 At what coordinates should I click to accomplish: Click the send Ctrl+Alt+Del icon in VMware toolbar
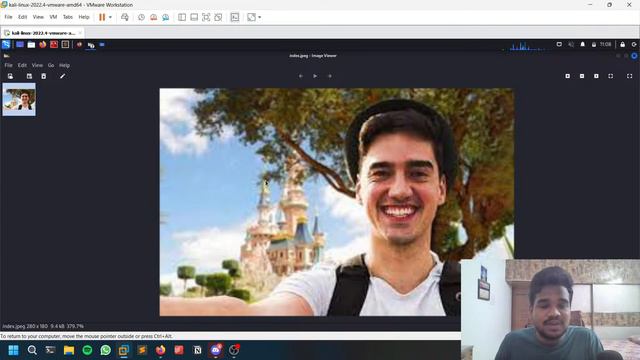125,17
